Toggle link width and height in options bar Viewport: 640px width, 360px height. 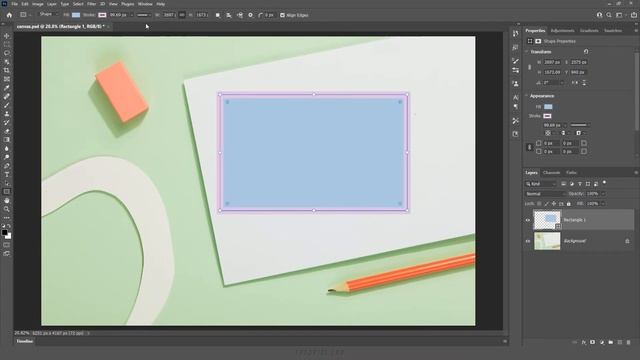click(182, 15)
